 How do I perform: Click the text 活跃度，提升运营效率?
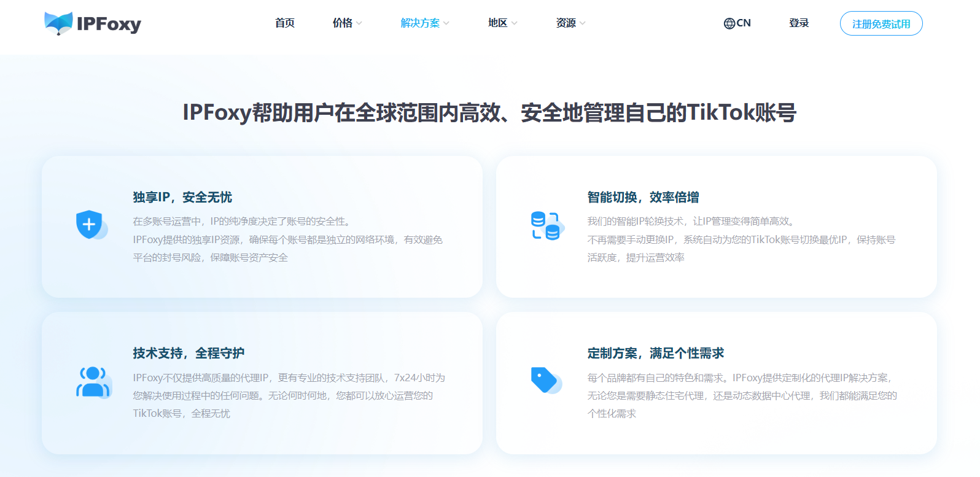tap(636, 257)
